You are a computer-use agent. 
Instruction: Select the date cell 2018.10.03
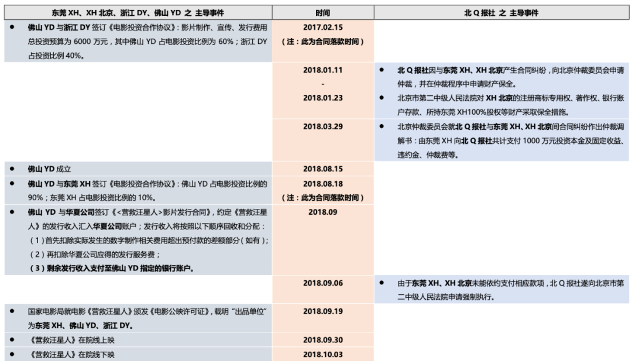323,354
